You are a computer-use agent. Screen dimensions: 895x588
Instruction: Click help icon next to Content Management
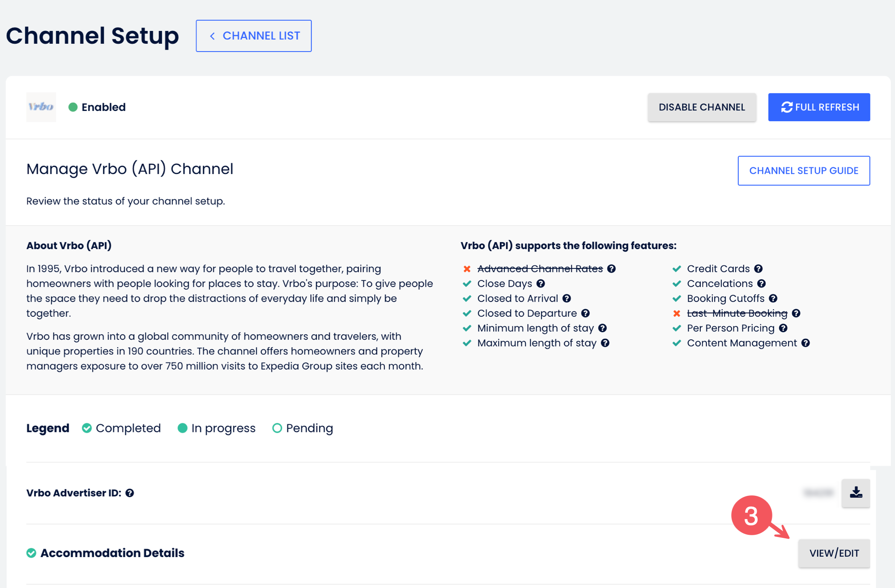tap(805, 343)
